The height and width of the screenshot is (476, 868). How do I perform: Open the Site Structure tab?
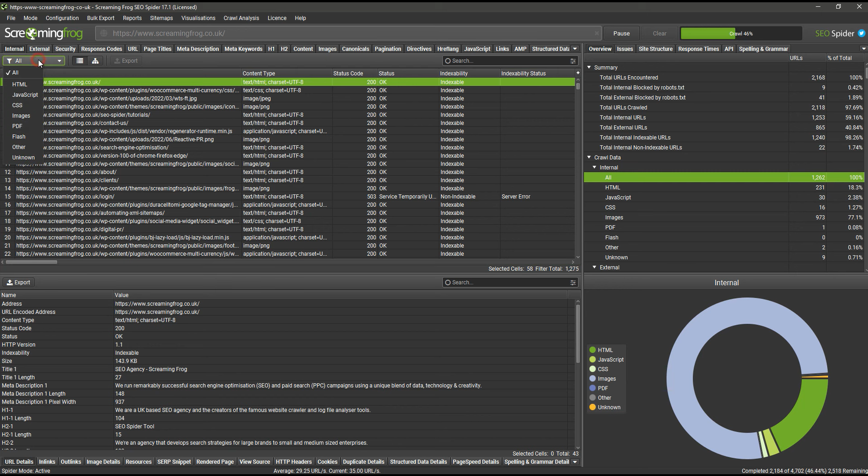coord(656,49)
